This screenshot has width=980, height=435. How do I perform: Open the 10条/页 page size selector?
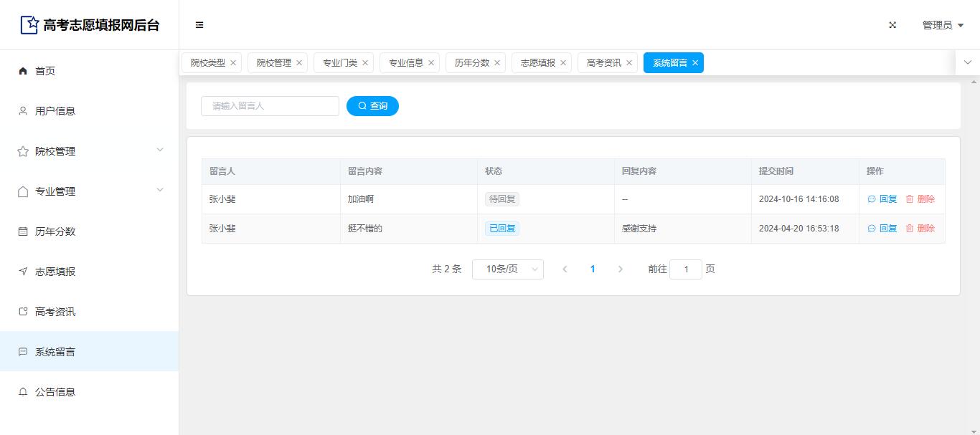click(x=507, y=269)
